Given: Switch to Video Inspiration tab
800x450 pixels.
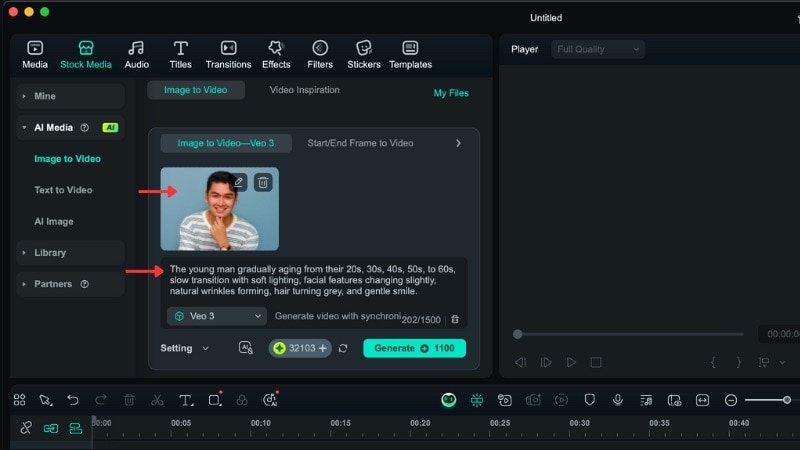Looking at the screenshot, I should pos(305,90).
